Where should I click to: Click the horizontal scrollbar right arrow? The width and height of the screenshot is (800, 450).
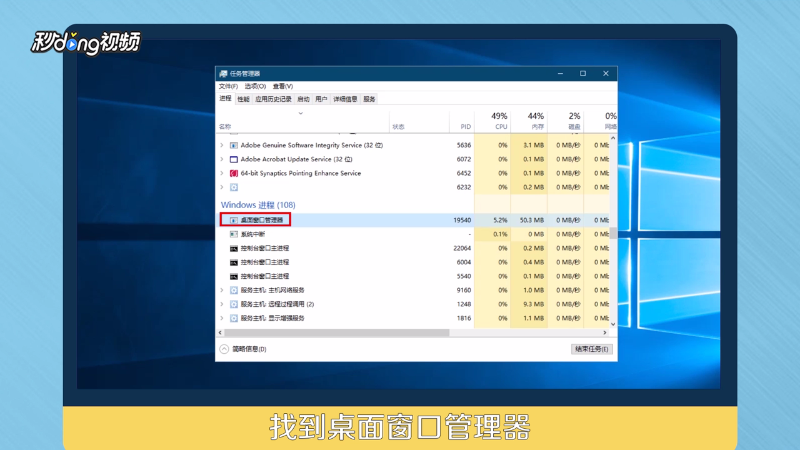[x=605, y=333]
